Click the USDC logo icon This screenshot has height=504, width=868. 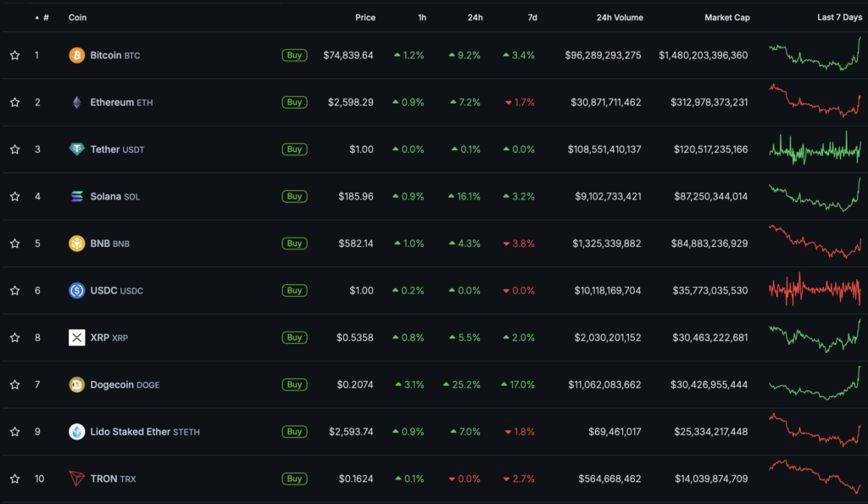(x=77, y=291)
